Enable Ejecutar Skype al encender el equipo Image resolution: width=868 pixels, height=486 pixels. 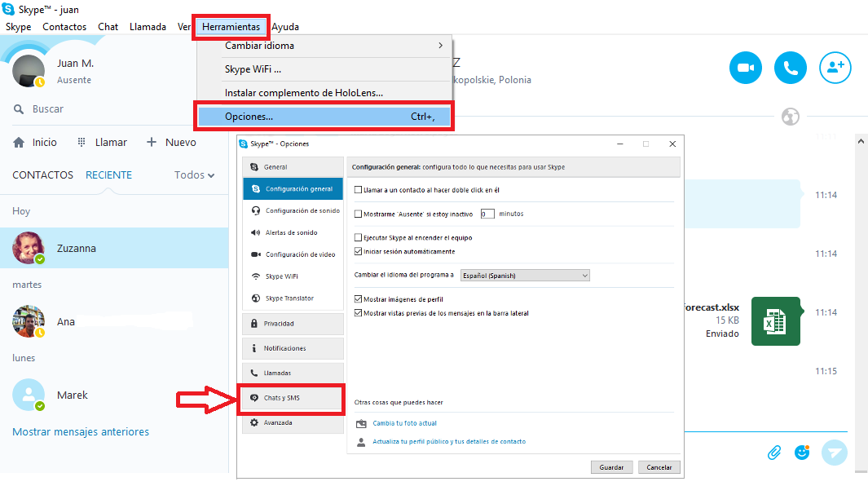point(358,238)
